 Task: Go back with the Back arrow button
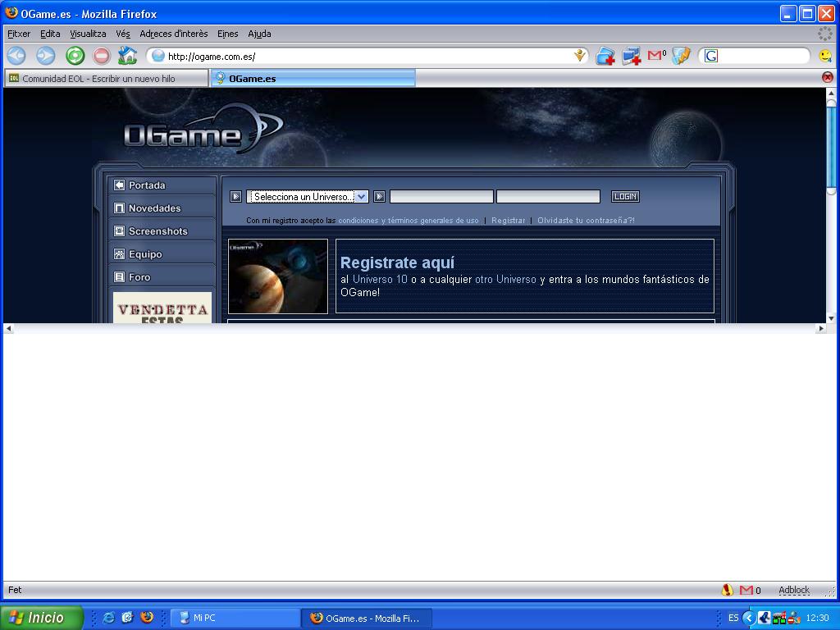(16, 56)
